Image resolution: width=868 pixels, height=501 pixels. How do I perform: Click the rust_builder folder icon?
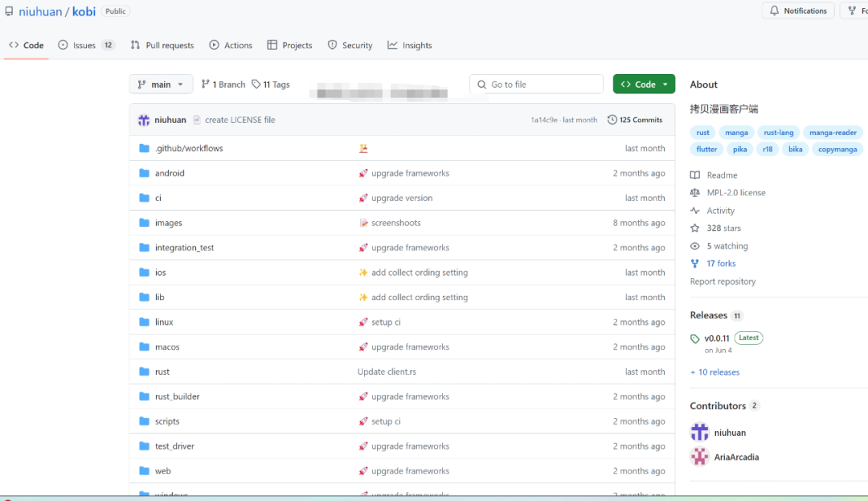tap(145, 396)
